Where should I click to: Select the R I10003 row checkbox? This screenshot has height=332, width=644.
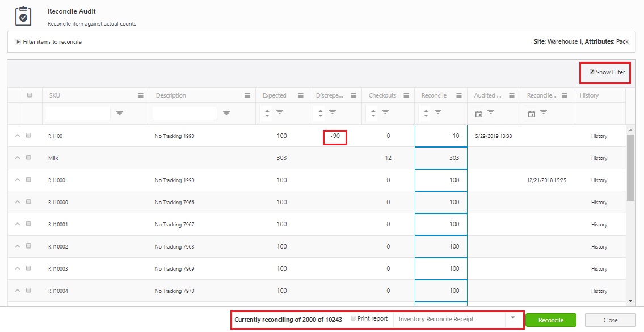click(28, 268)
